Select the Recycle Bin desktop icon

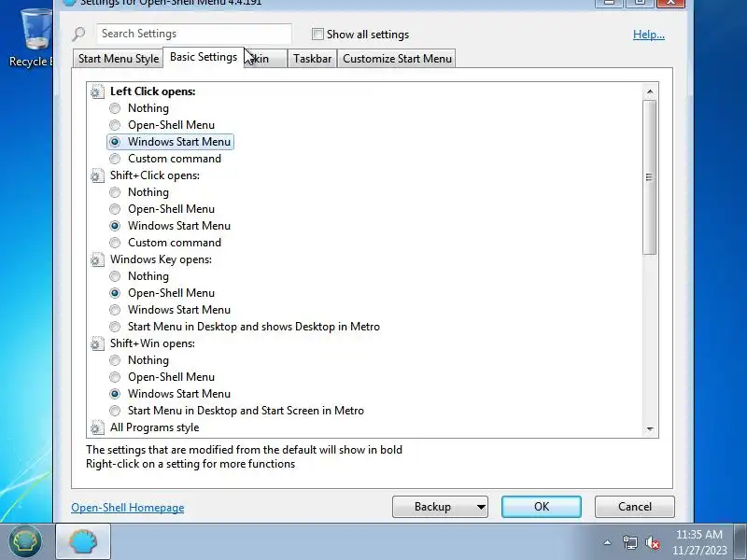pos(33,38)
